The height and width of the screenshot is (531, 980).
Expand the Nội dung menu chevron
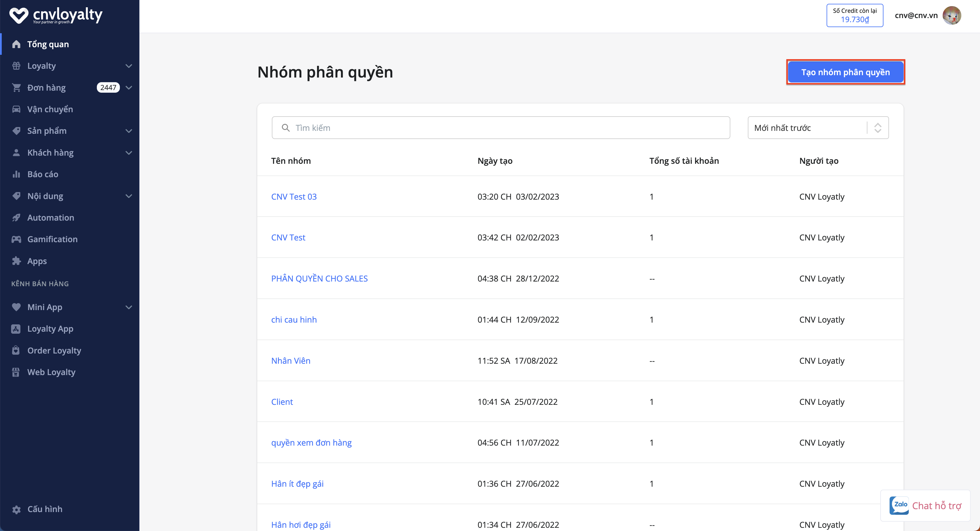point(129,196)
